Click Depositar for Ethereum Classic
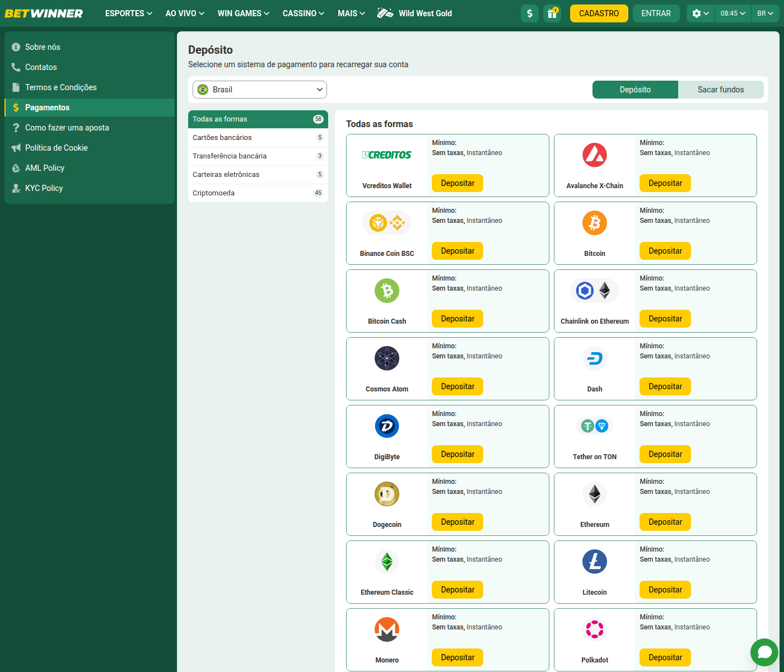 tap(458, 590)
